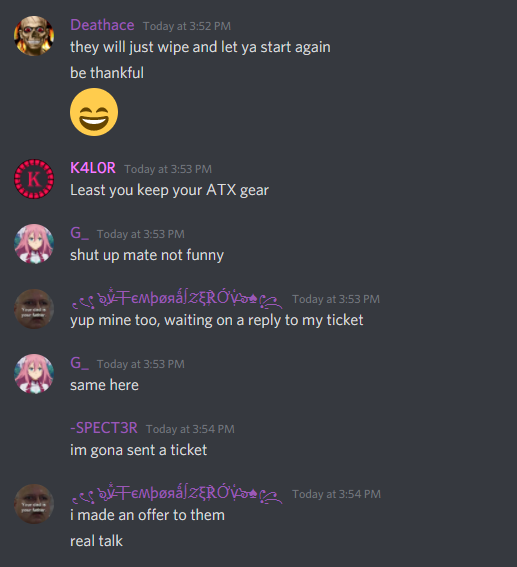Open TemporalZERO username at 3:54 PM
This screenshot has height=567, width=517.
click(x=177, y=494)
